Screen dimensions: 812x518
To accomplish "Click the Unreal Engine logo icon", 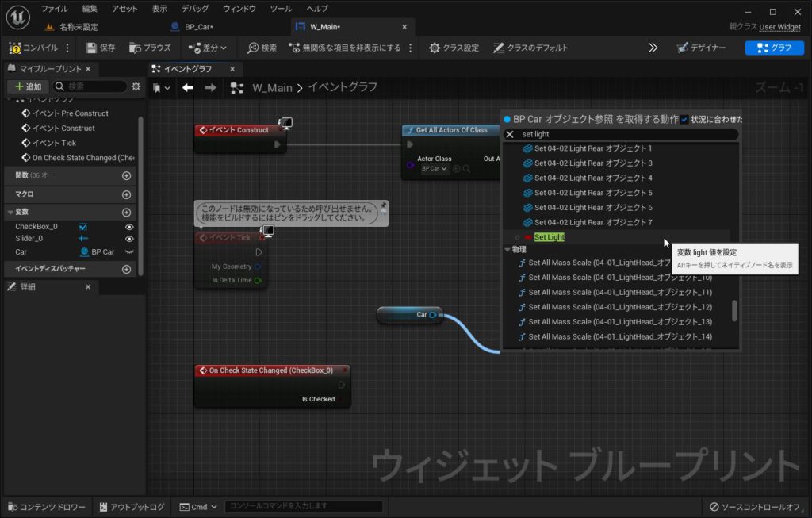I will [17, 17].
